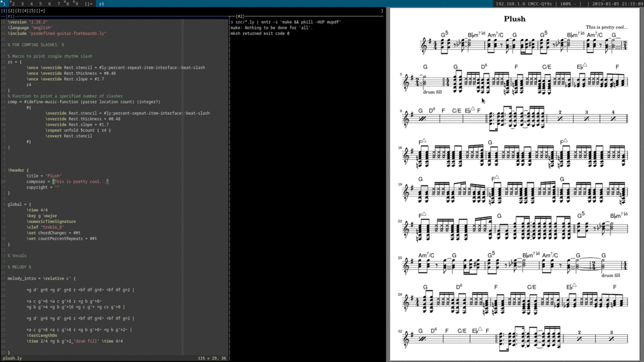This screenshot has height=362, width=644.
Task: Click the '\textLengthOn' line
Action: (x=42, y=335)
